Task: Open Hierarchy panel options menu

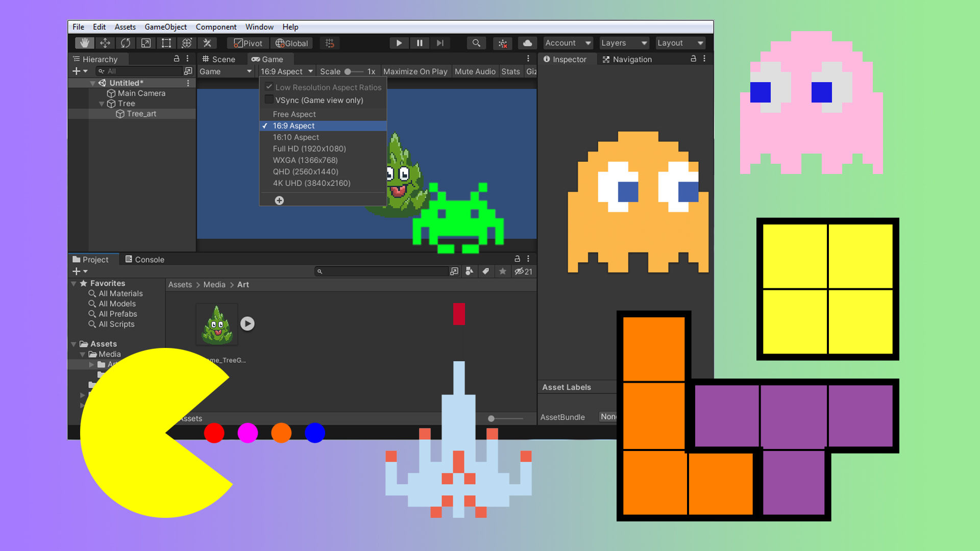Action: click(x=188, y=59)
